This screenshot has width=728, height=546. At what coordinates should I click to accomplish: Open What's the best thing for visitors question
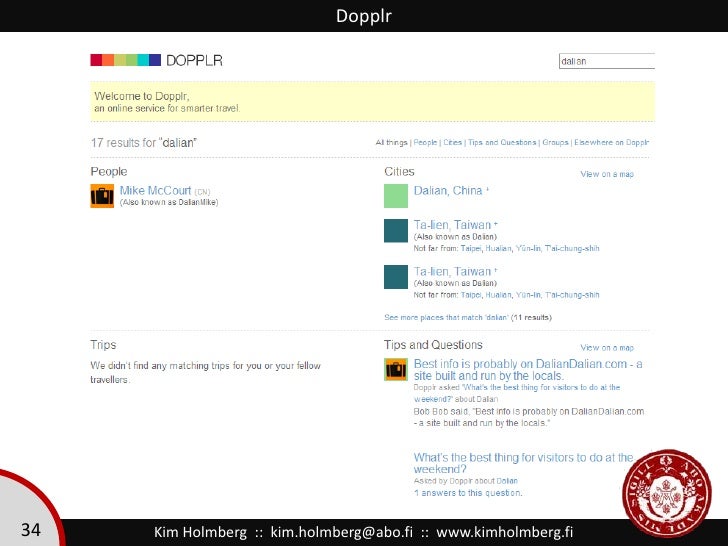click(x=524, y=463)
